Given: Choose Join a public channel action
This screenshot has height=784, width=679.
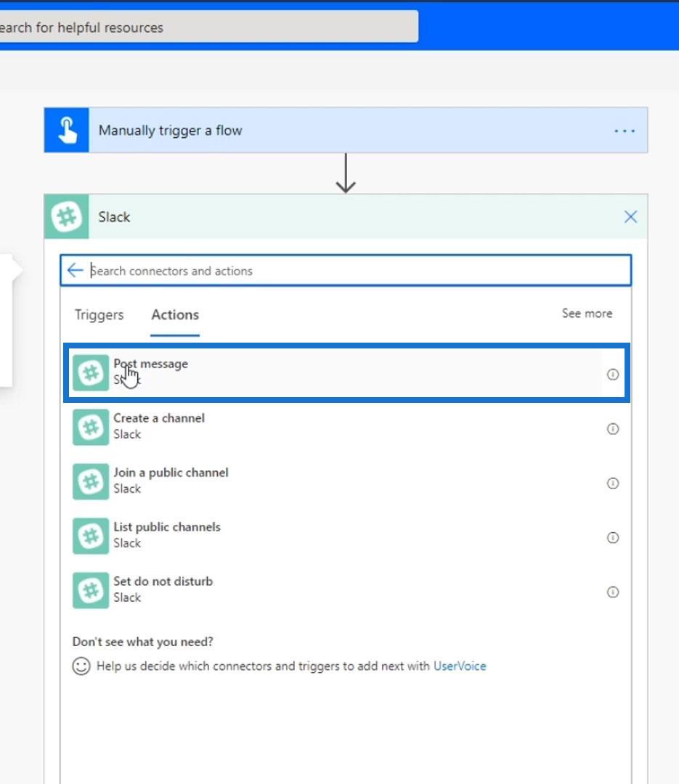Looking at the screenshot, I should 346,481.
